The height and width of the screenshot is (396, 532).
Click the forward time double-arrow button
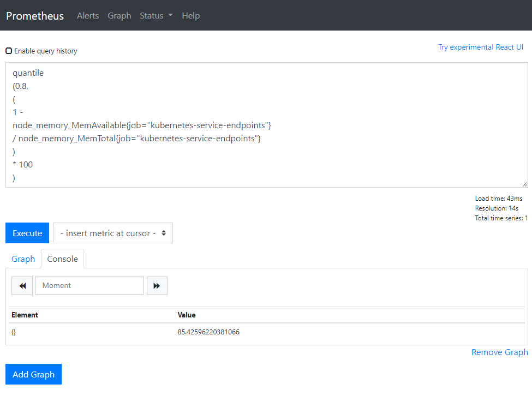[x=157, y=286]
